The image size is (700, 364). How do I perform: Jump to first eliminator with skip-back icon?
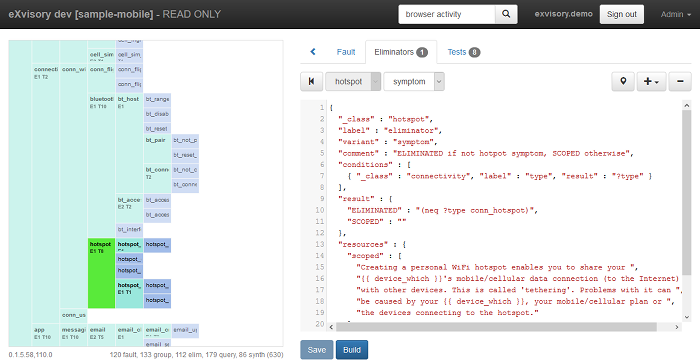[312, 81]
